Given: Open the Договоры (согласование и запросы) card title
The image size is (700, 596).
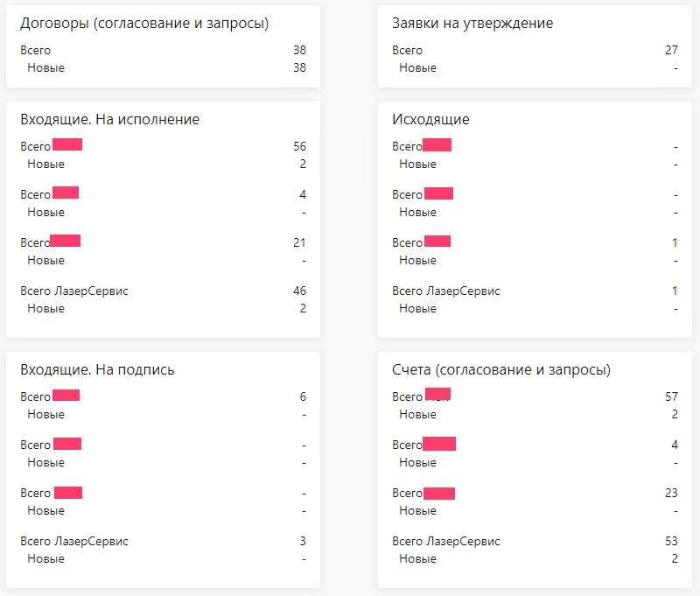Looking at the screenshot, I should [x=144, y=24].
